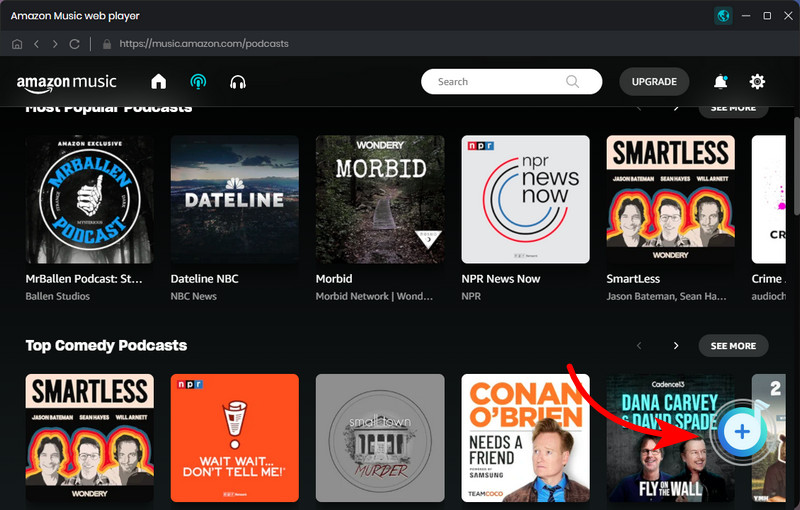800x510 pixels.
Task: Open Conan O'Brien Needs a Friend cover
Action: pos(526,438)
